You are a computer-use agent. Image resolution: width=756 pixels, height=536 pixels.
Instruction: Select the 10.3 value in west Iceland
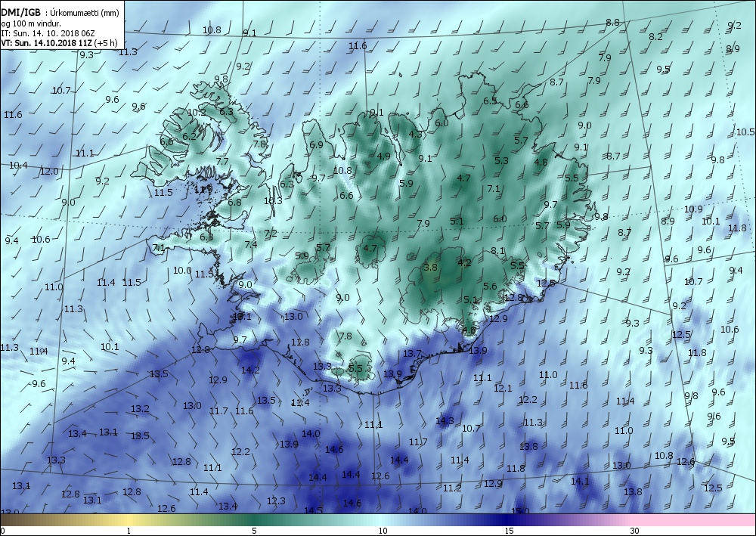pyautogui.click(x=273, y=200)
